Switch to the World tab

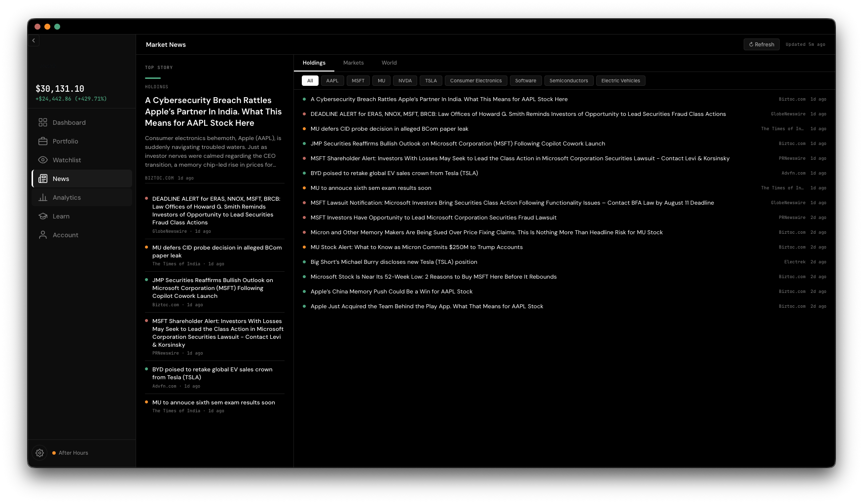(x=389, y=63)
